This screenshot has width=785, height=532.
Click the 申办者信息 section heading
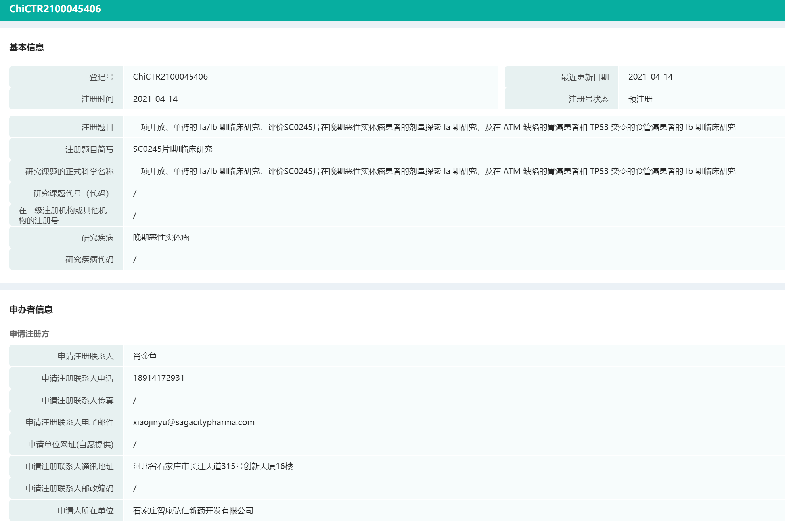[31, 310]
